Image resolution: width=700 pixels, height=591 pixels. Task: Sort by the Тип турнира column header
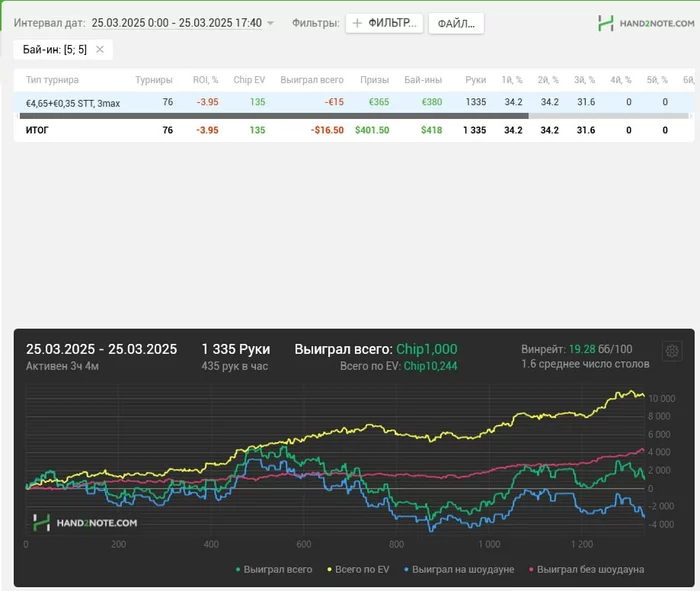coord(52,79)
